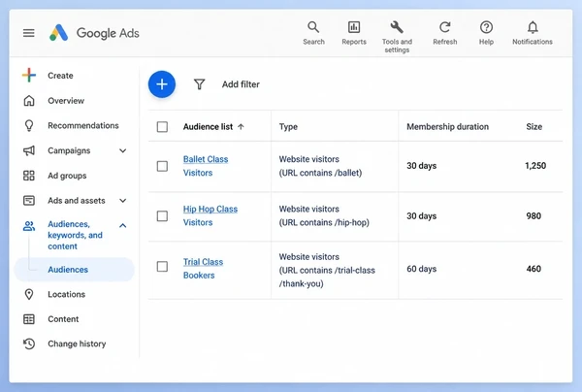Open Recommendations in the sidebar
This screenshot has height=392, width=582.
[83, 125]
